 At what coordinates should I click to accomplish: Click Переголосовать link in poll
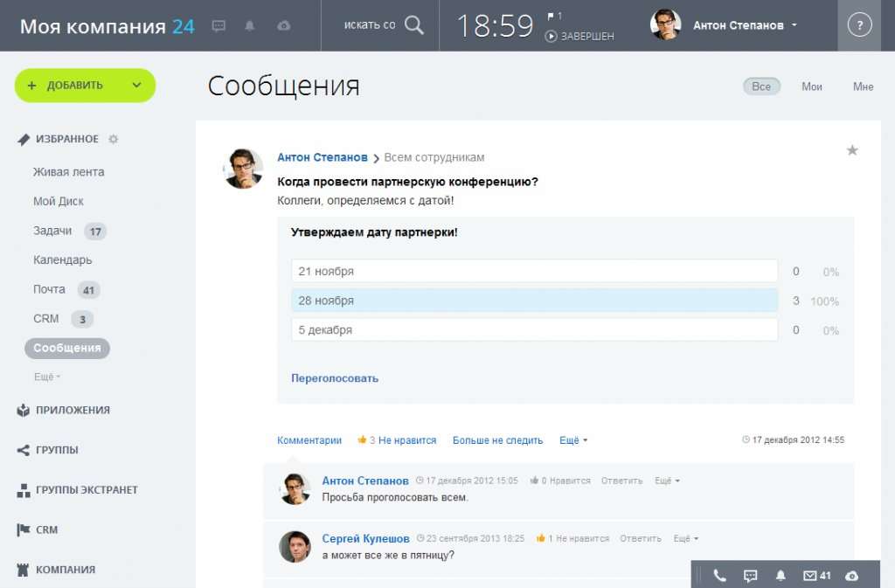tap(335, 378)
